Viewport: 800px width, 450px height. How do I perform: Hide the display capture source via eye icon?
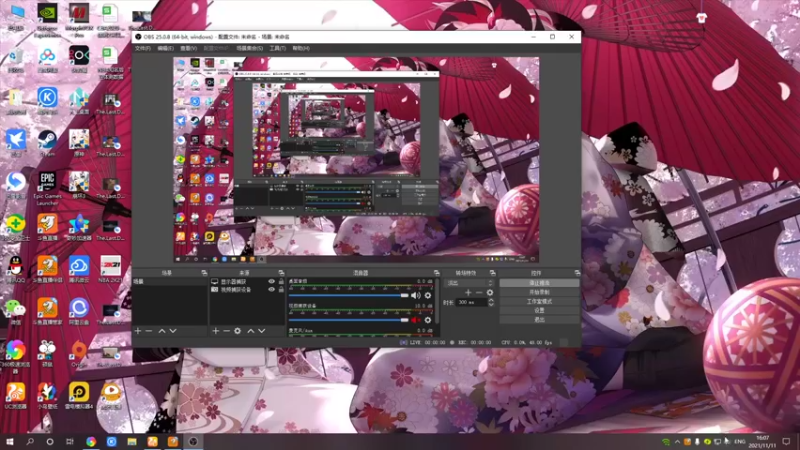point(271,282)
